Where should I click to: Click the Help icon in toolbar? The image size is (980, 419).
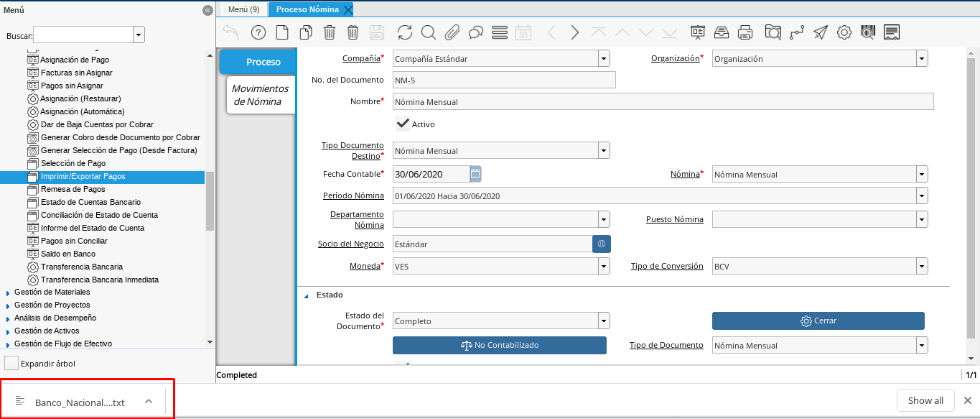[258, 32]
